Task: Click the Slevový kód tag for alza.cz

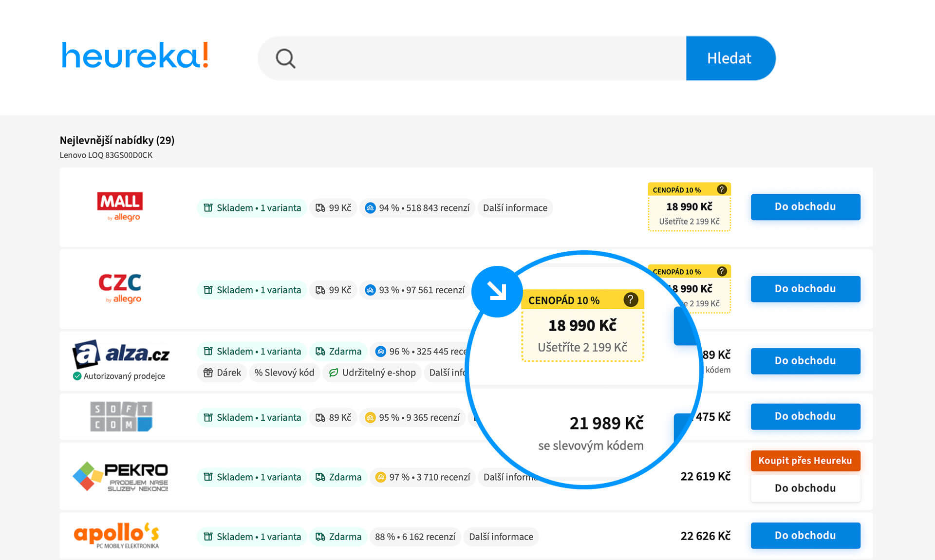Action: [x=284, y=373]
